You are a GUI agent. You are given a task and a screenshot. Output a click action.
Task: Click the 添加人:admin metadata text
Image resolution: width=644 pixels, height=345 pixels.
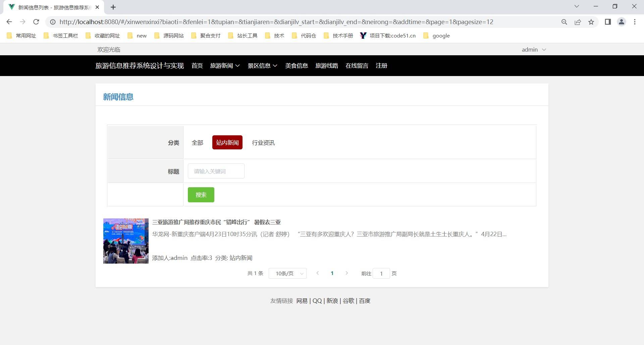click(x=170, y=258)
